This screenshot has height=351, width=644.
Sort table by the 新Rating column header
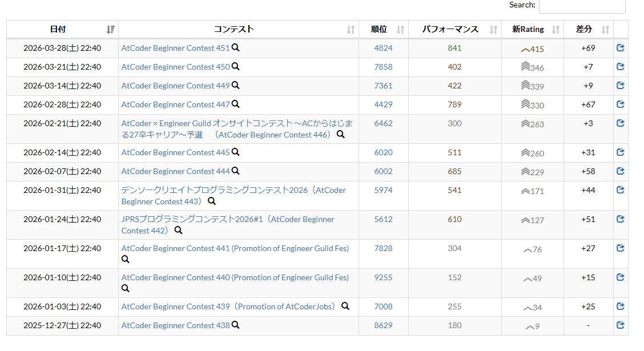tap(533, 29)
